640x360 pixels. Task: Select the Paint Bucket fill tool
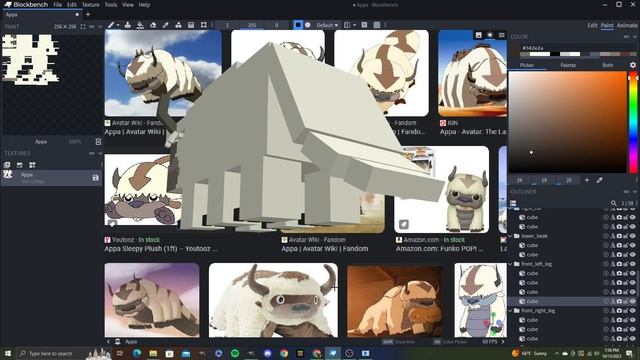pos(140,25)
